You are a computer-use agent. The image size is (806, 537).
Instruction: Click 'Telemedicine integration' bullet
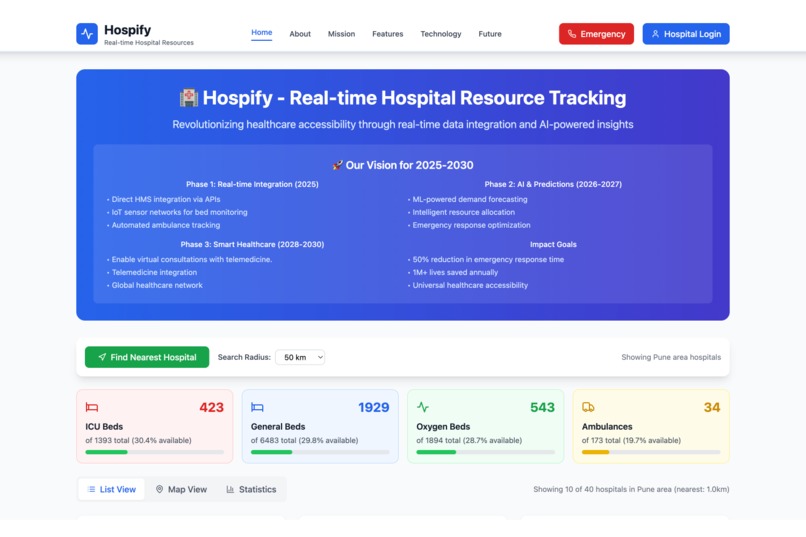[154, 272]
